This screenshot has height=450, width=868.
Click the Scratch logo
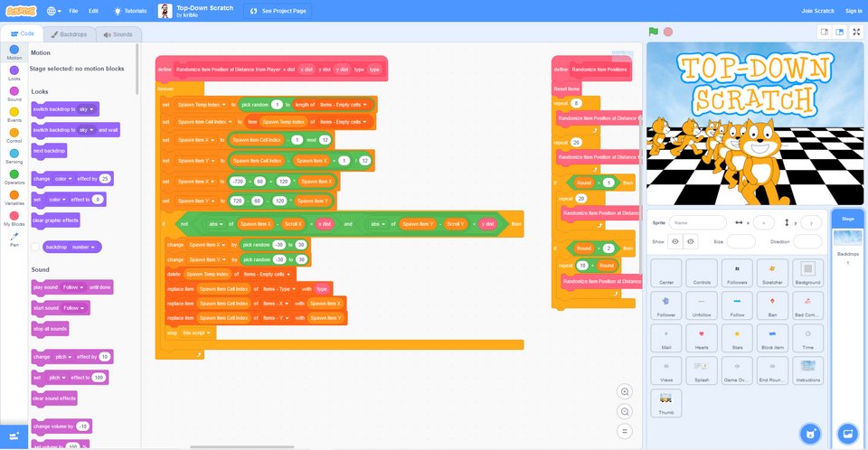21,11
